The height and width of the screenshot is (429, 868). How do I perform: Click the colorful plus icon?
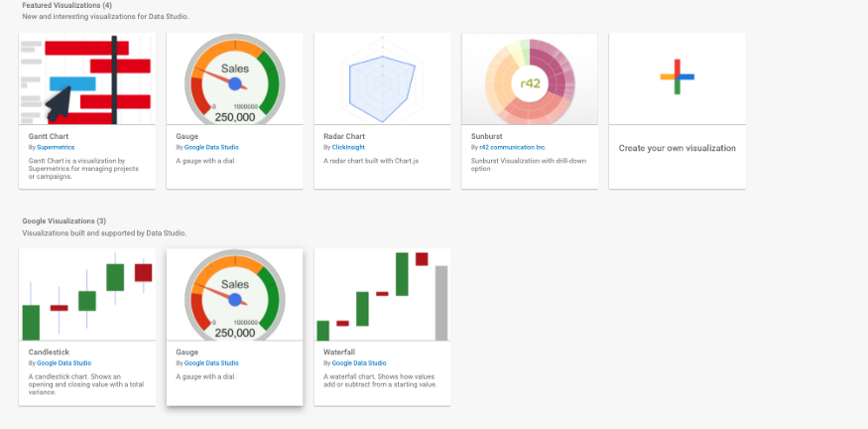tap(678, 77)
